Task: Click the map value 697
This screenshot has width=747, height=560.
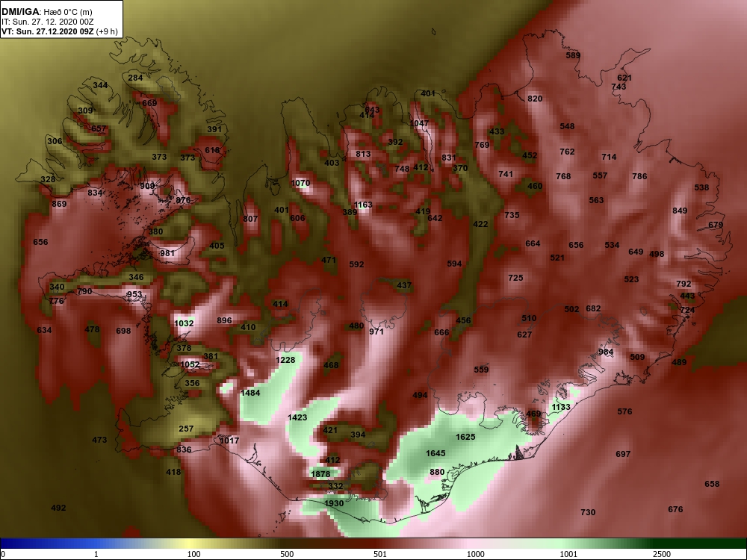Action: (x=623, y=454)
